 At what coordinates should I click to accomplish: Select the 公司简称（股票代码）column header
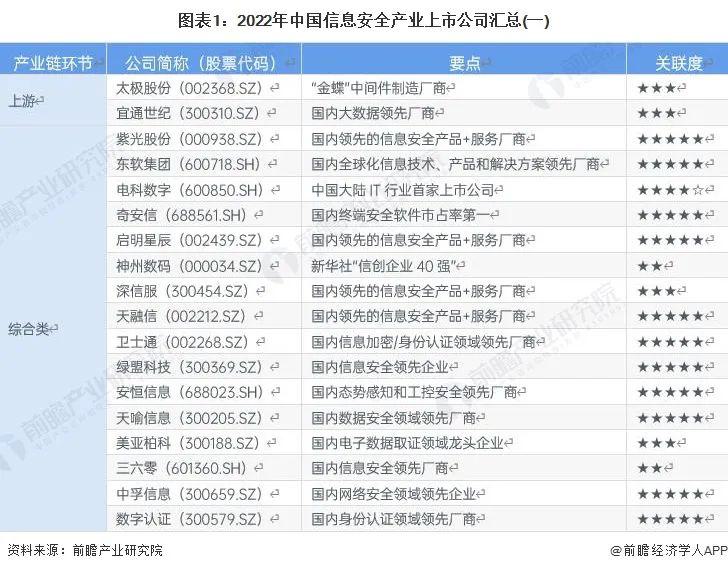pyautogui.click(x=203, y=63)
